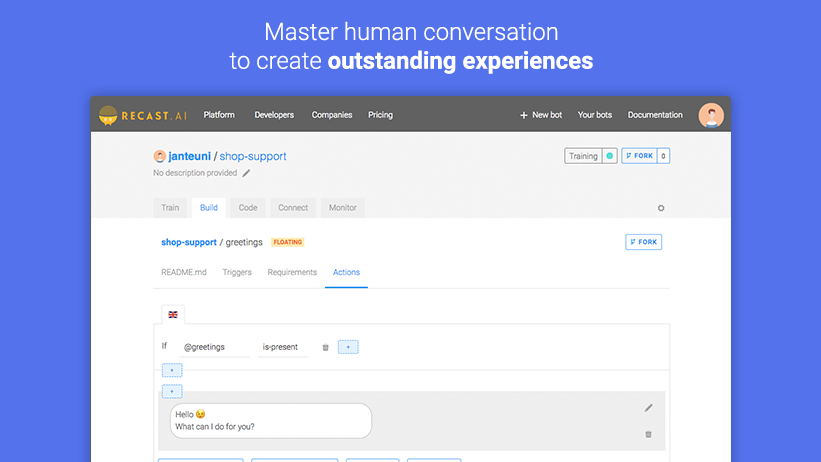The image size is (821, 462).
Task: Fork the greetings skill FORK button
Action: 644,242
